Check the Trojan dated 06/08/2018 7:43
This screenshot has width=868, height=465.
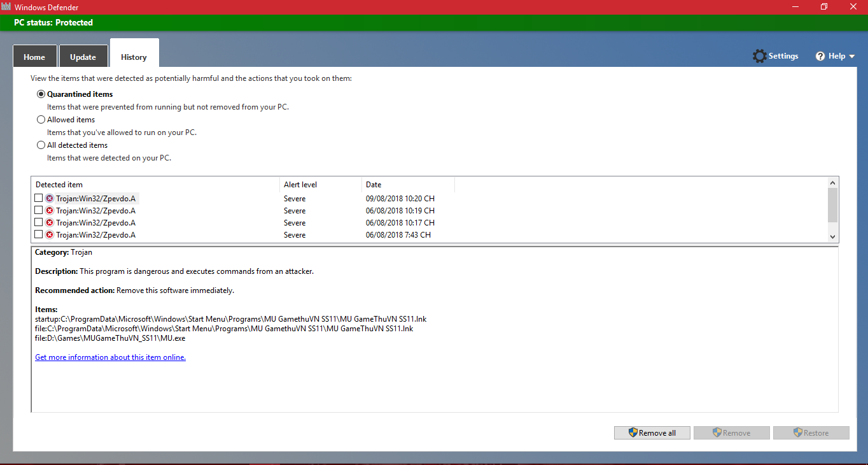point(39,234)
